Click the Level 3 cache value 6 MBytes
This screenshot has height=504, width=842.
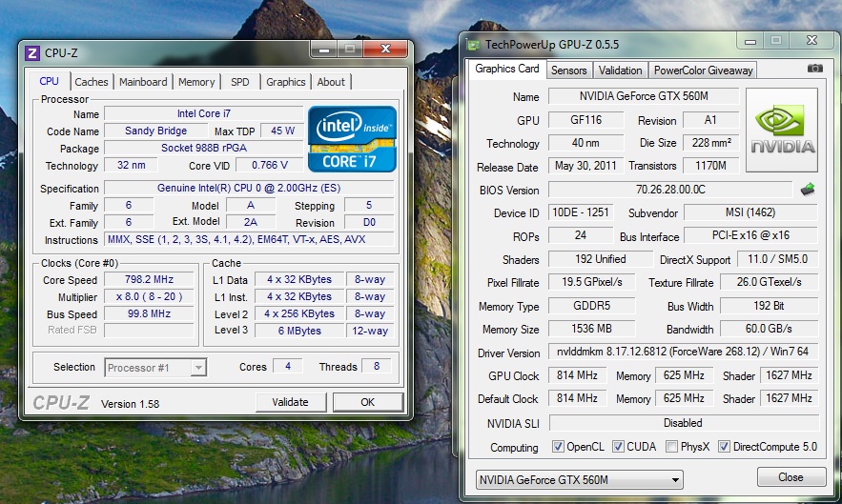tap(299, 332)
